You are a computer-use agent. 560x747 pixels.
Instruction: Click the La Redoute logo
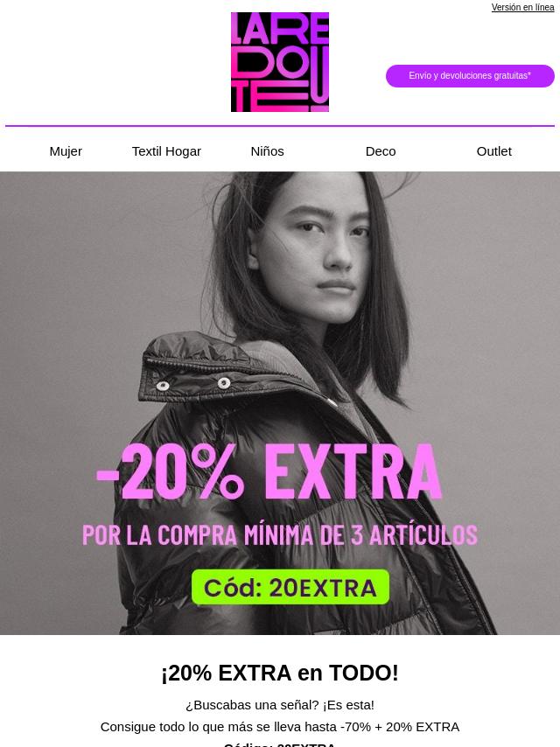[x=280, y=62]
